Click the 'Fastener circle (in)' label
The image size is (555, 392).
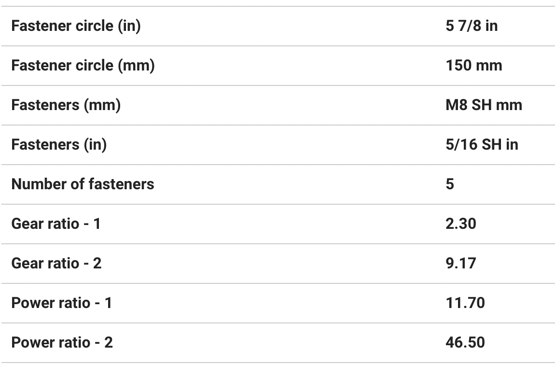(x=76, y=26)
